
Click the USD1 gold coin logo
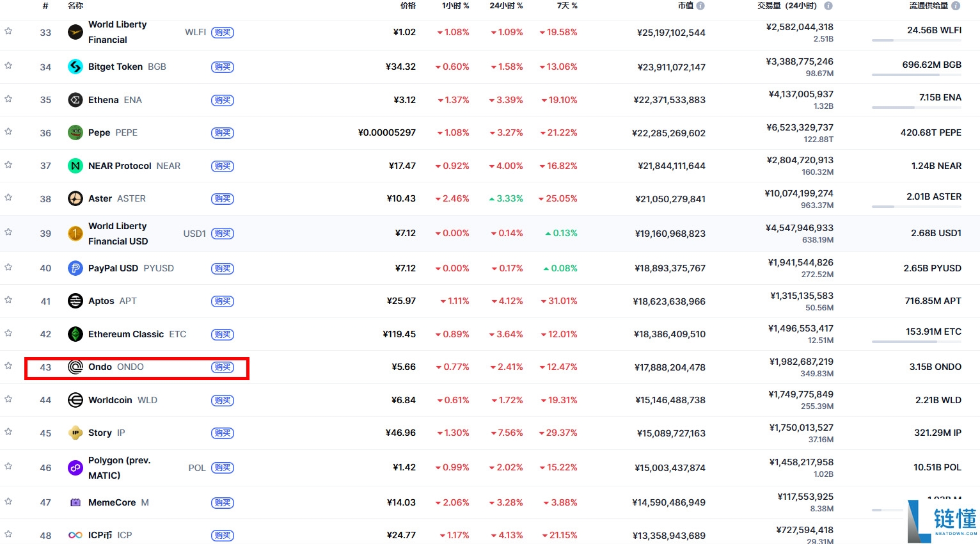75,234
